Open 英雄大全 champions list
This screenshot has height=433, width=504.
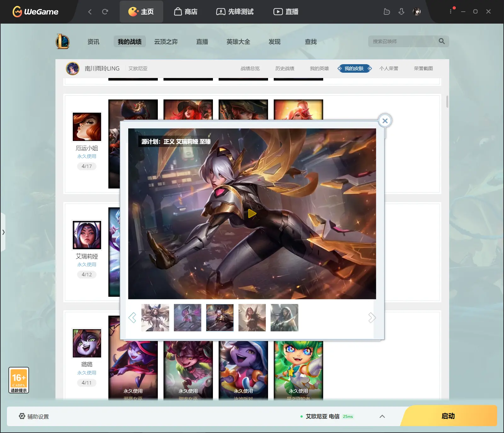(x=238, y=42)
